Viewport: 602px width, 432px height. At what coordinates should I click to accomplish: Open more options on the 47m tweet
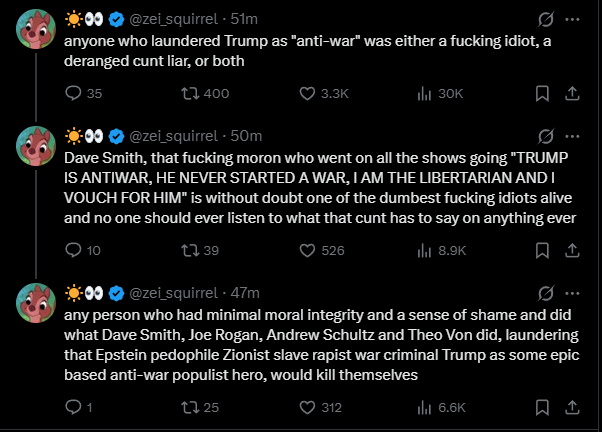tap(572, 293)
